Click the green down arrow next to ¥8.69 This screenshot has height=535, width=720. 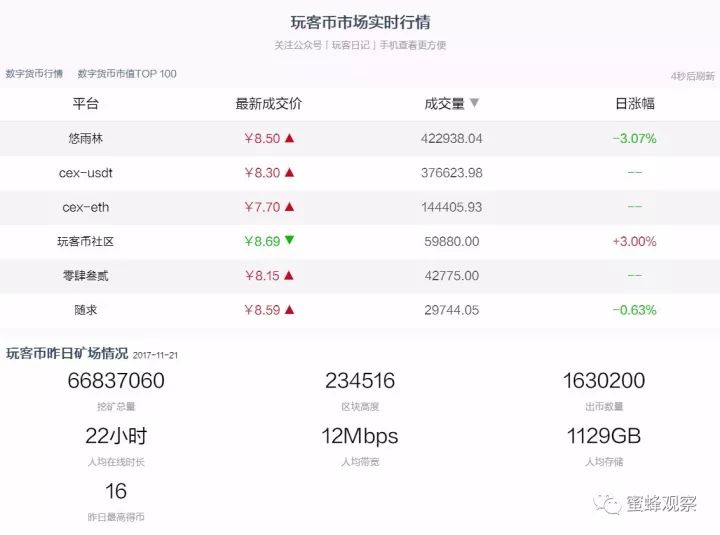click(x=289, y=240)
